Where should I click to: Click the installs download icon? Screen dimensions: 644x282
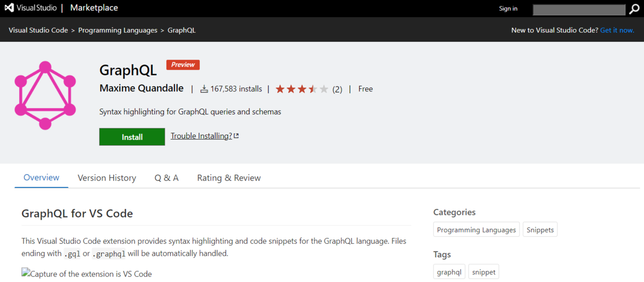click(204, 89)
